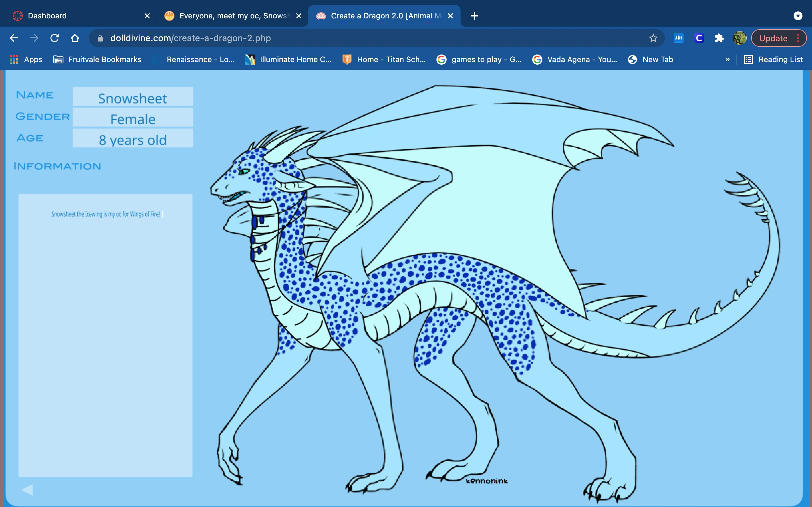Screen dimensions: 812x507
Task: Bookmark this page with the star icon
Action: tap(653, 38)
